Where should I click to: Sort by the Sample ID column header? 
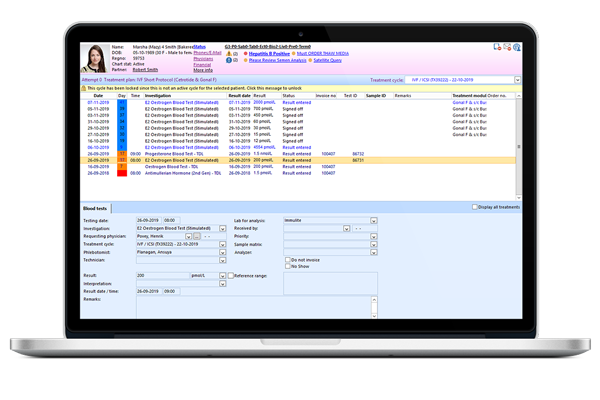(x=376, y=96)
